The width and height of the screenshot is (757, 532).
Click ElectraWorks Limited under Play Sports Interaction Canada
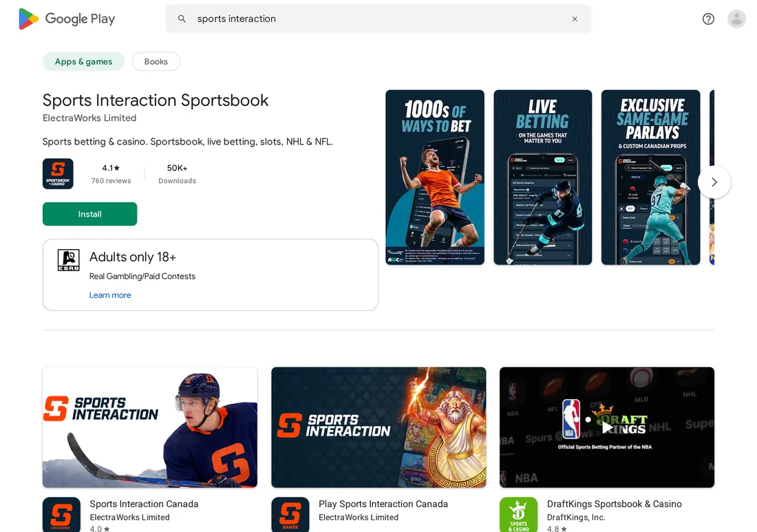(359, 517)
